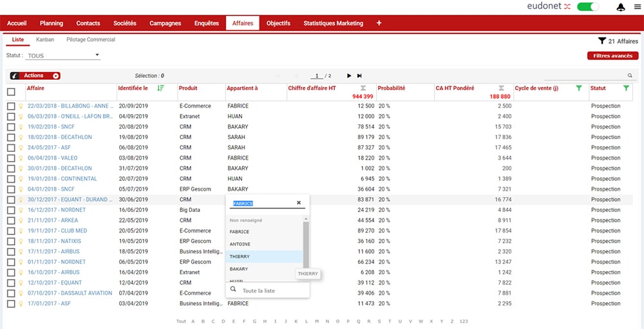Check the 16/12/2017 NORDNET row checkbox

click(11, 211)
